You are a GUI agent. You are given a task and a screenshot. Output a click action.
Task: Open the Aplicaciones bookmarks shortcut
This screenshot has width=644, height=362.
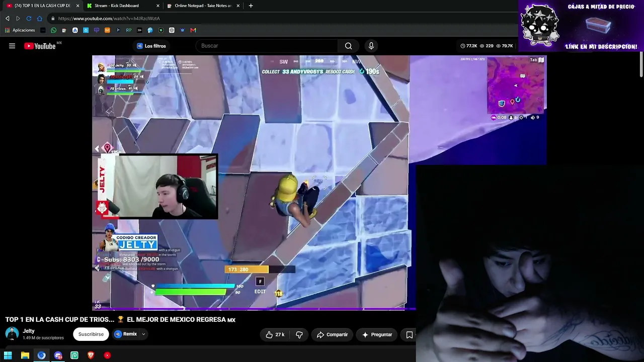pos(20,30)
